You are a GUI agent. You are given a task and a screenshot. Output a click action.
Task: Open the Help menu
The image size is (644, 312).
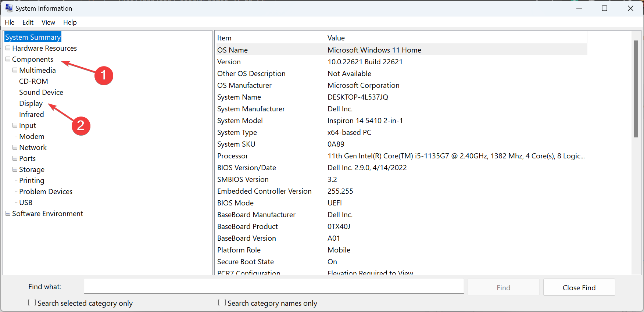pyautogui.click(x=70, y=22)
